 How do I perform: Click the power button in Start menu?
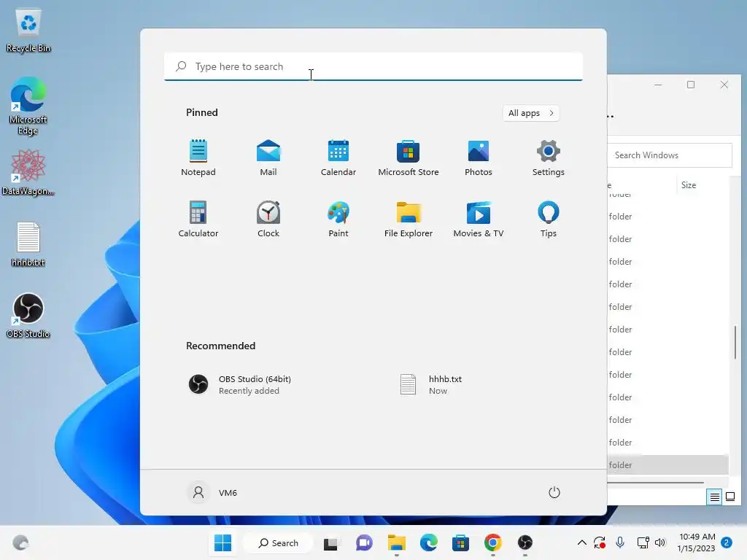pos(554,492)
